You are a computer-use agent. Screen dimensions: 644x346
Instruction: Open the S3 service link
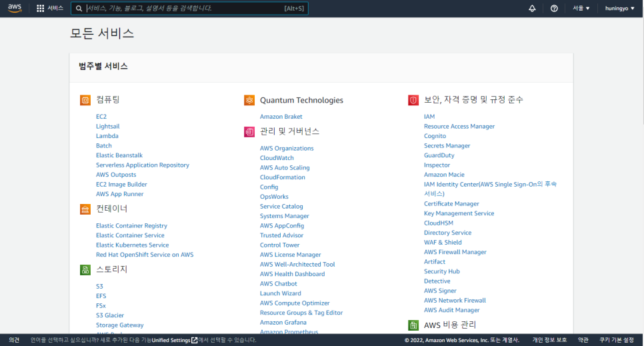(x=99, y=287)
